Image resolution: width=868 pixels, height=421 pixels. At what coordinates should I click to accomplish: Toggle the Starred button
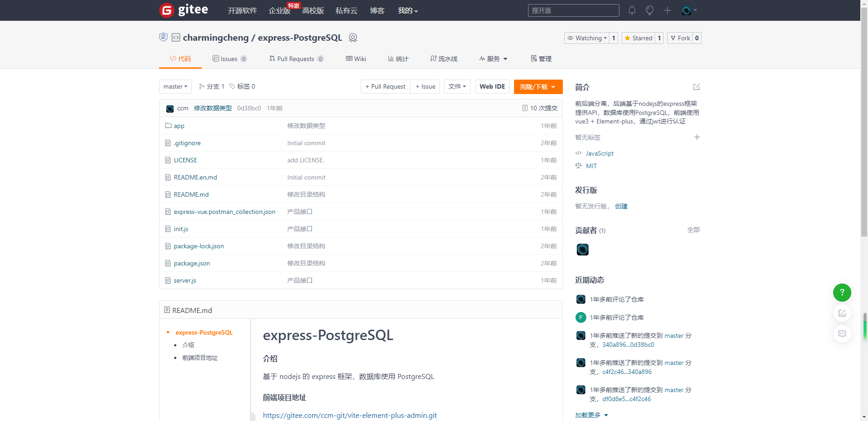638,38
